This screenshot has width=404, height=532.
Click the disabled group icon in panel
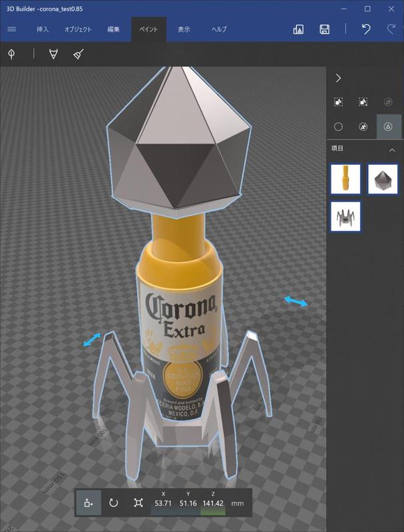(x=388, y=102)
